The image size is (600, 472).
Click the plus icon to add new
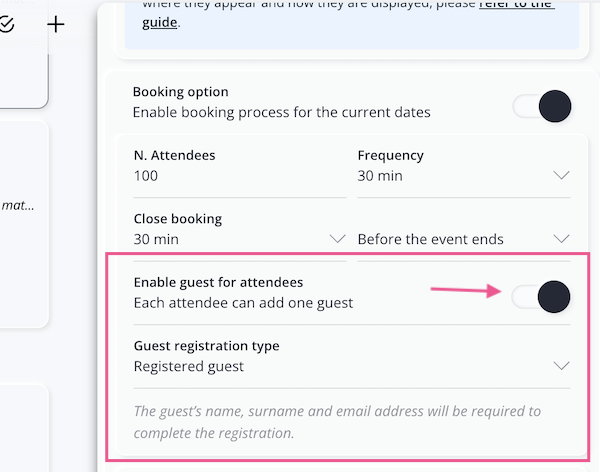pyautogui.click(x=56, y=24)
